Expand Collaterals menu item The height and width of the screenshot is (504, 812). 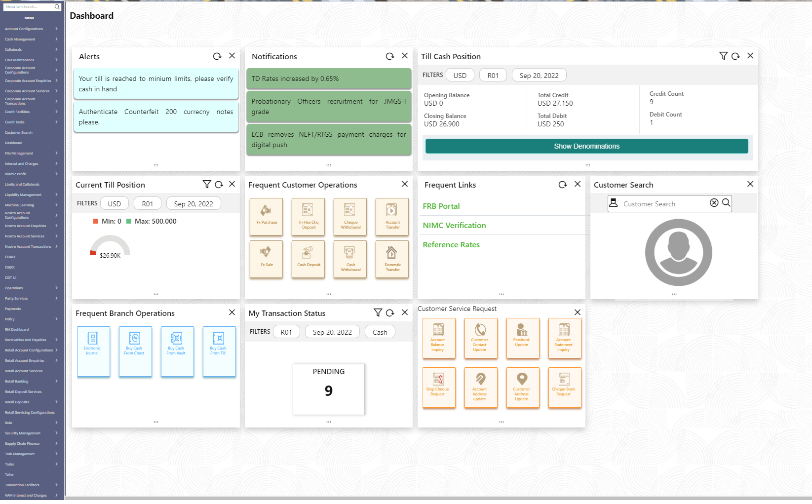(x=56, y=49)
